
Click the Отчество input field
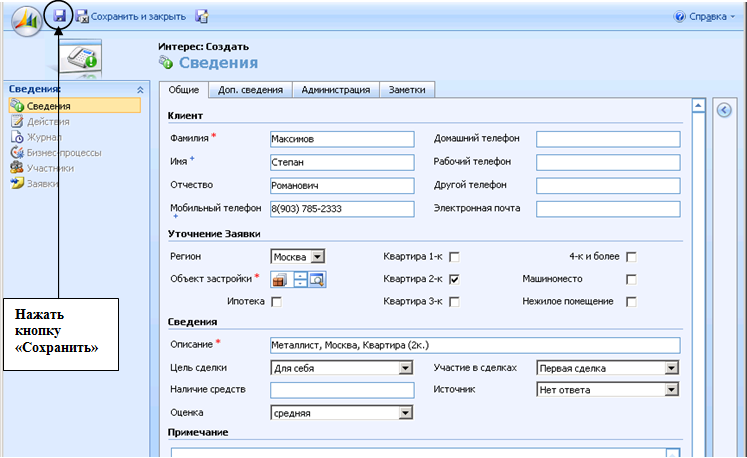point(342,186)
